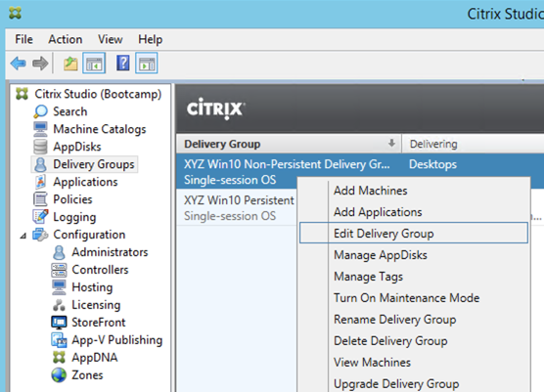Collapse the Configuration tree node

[23, 236]
